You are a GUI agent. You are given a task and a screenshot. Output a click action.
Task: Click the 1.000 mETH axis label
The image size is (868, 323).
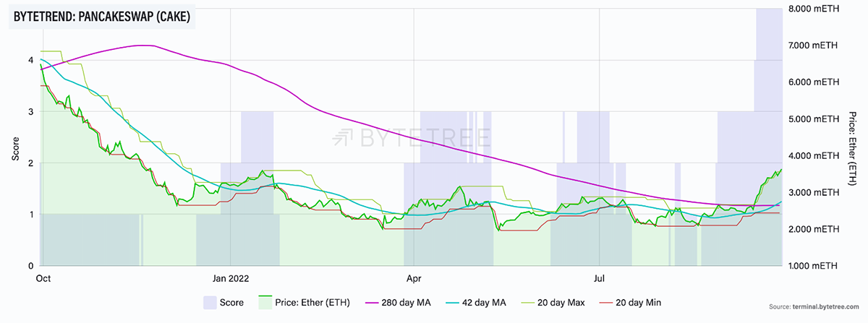pos(812,267)
